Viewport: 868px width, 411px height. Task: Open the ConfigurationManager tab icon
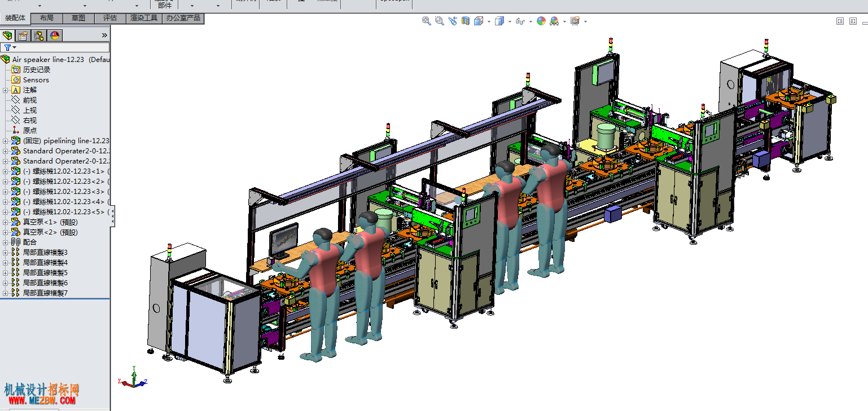(x=39, y=36)
